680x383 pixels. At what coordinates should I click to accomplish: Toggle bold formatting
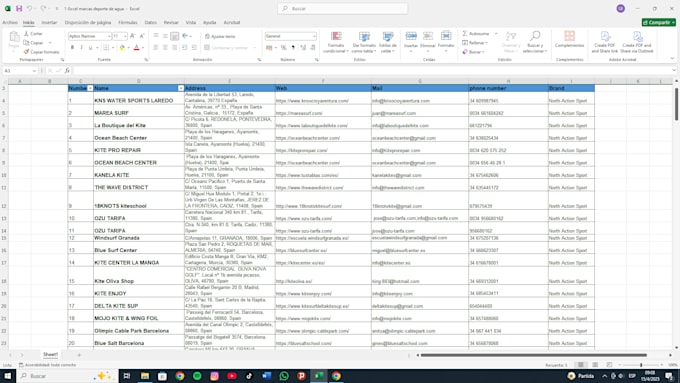pyautogui.click(x=72, y=48)
